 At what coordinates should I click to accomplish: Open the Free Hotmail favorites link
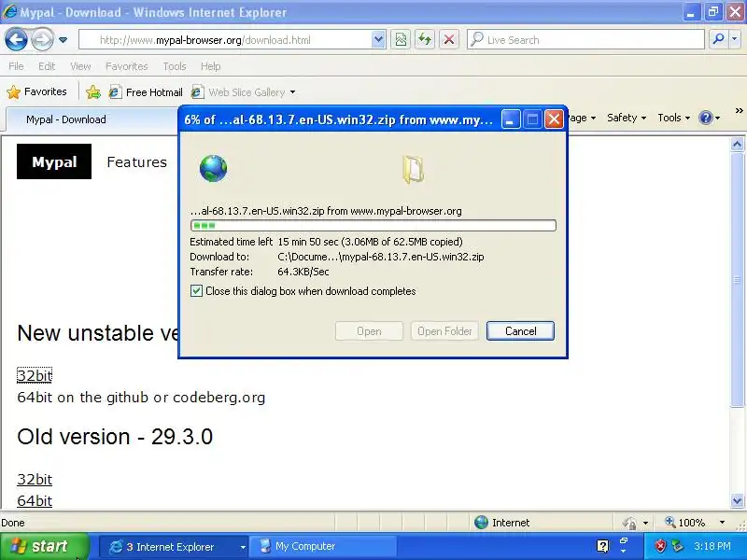click(x=146, y=91)
